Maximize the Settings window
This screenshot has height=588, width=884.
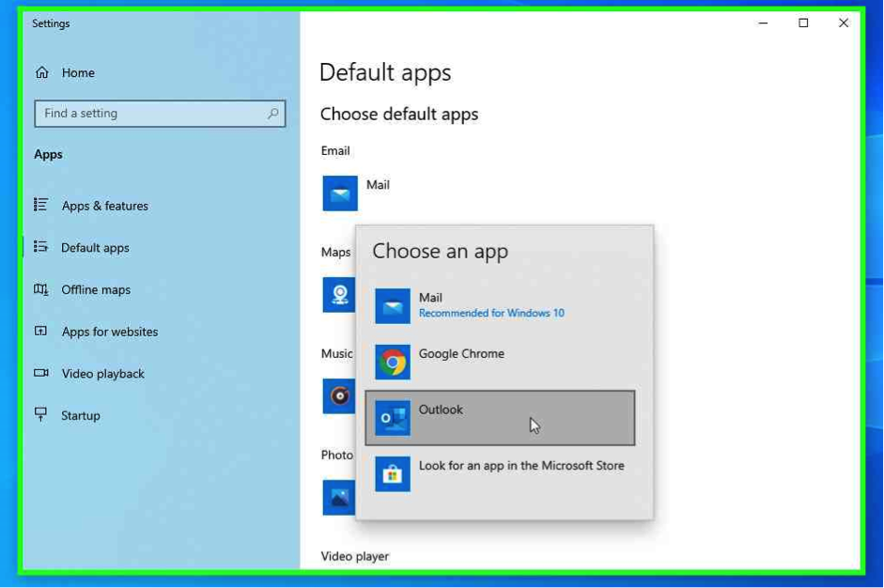coord(803,23)
